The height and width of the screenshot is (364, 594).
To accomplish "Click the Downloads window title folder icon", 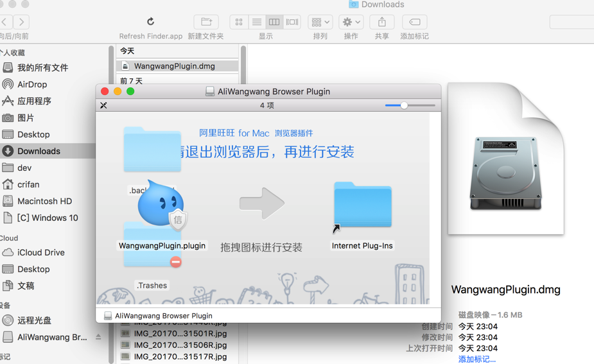I will (353, 4).
